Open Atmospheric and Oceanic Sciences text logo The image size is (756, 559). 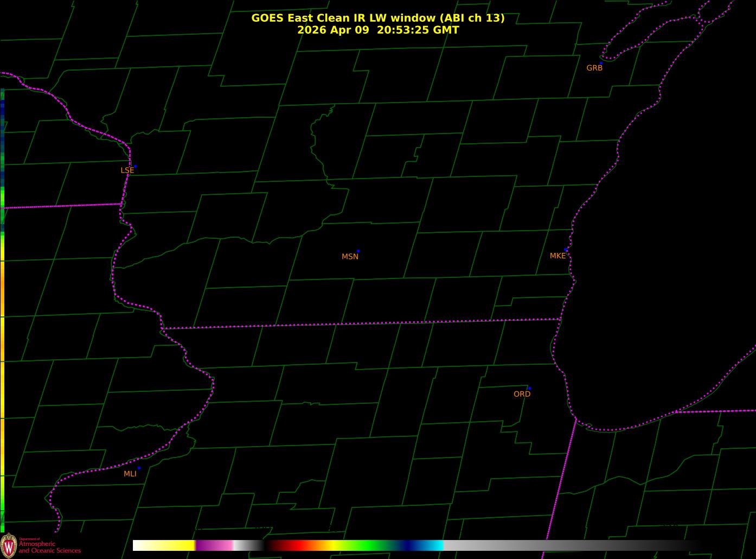coord(49,547)
